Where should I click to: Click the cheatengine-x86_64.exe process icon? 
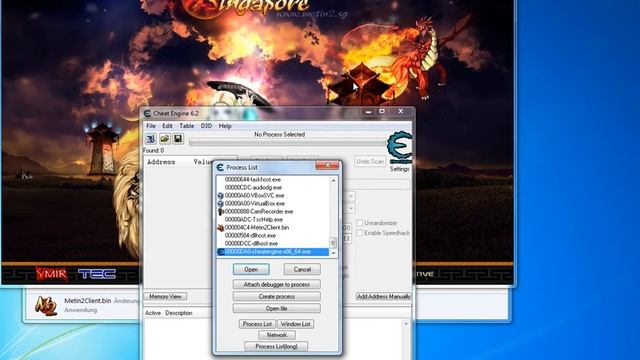pos(221,252)
